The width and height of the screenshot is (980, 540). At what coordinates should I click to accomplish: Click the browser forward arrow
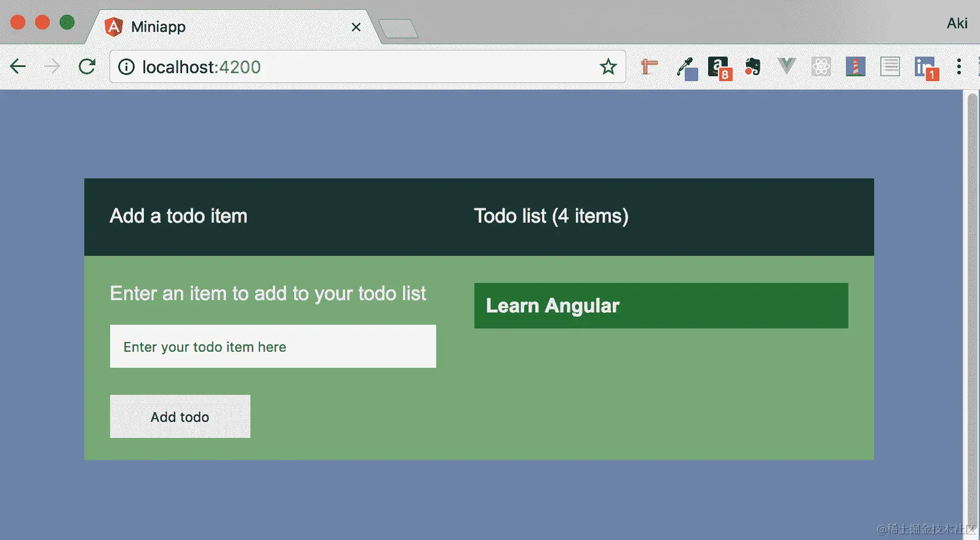pos(52,66)
